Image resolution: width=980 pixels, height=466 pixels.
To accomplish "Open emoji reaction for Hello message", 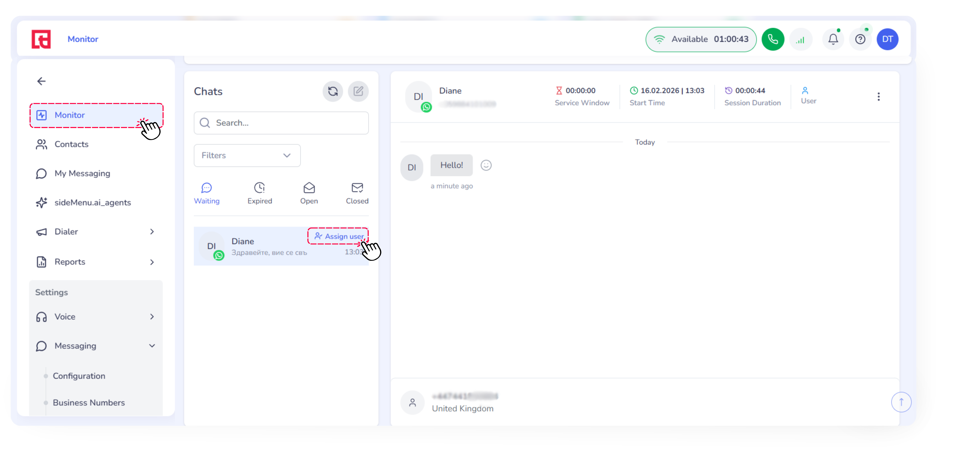I will click(486, 165).
